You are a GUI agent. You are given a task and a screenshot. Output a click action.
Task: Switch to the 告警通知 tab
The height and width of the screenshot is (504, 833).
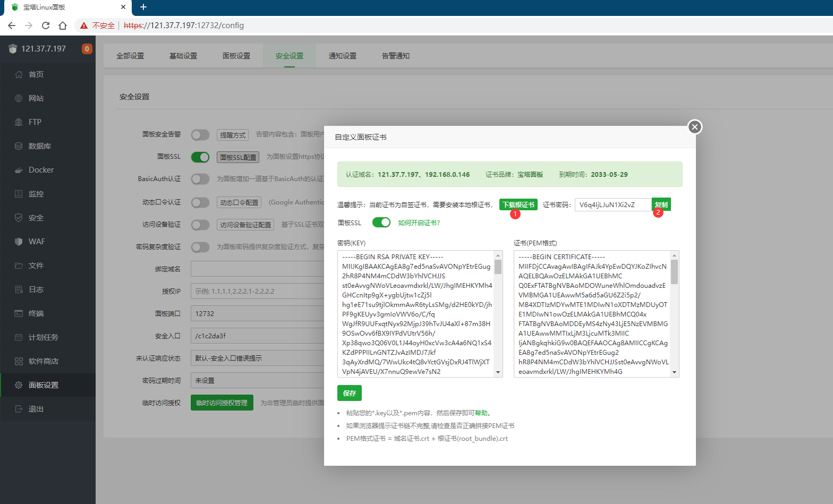pos(396,56)
